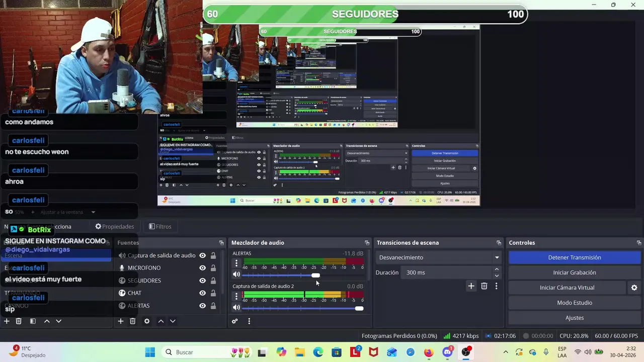Toggle lock on CHAT source
The height and width of the screenshot is (362, 644).
pos(213,293)
